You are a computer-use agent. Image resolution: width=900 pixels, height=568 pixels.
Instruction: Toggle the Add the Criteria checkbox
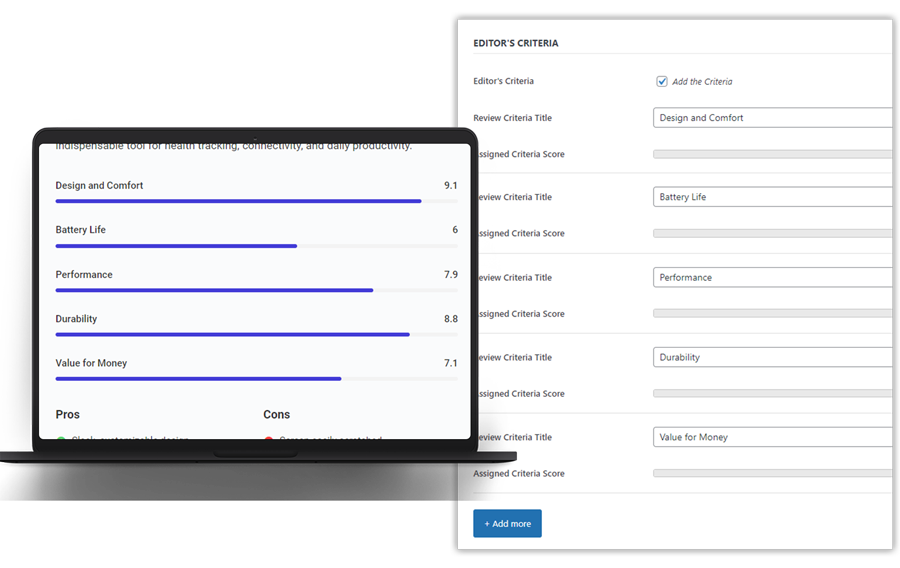tap(662, 81)
